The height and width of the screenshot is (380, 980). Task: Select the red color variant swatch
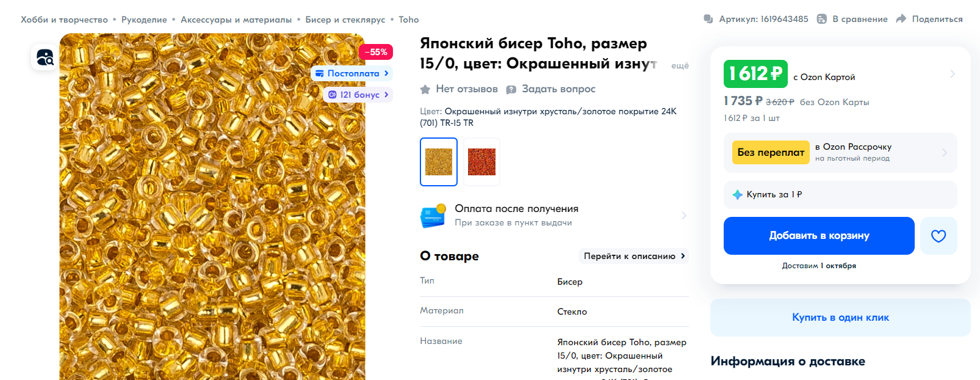pos(481,162)
